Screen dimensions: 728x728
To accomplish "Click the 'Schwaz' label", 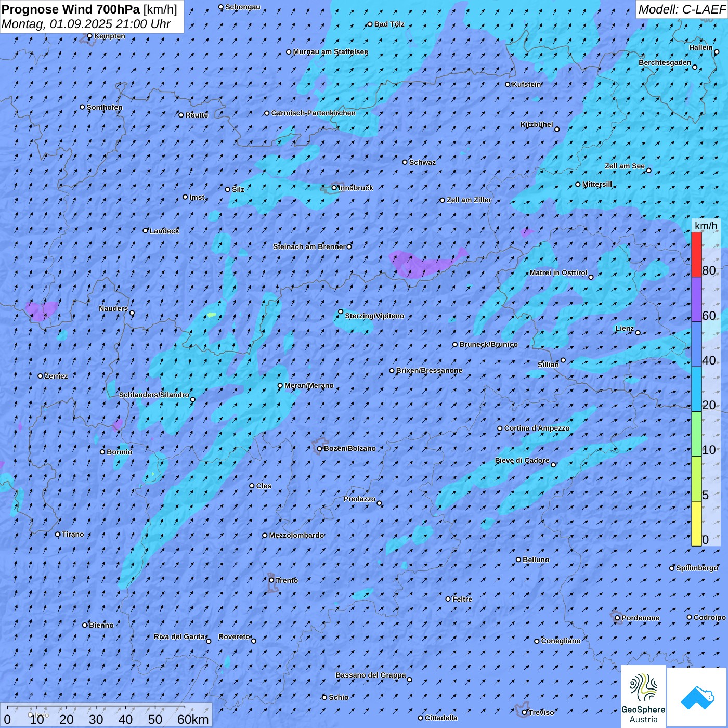I will [422, 162].
